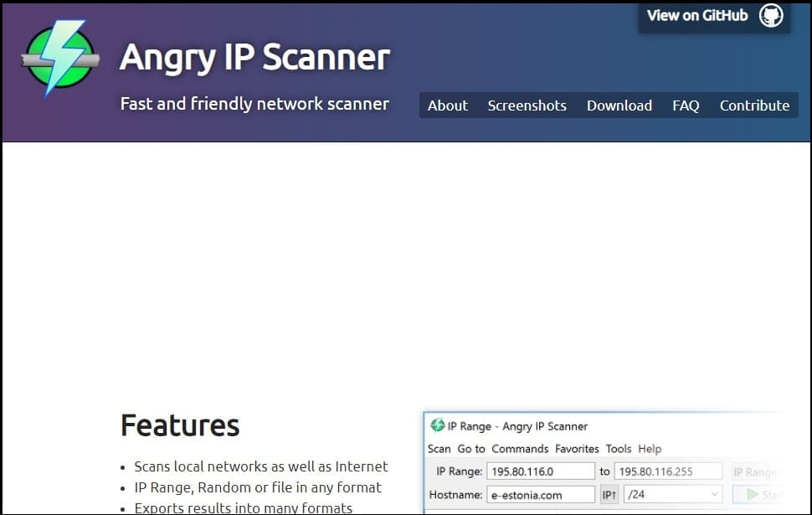Open the Scan menu in screenshot

coord(439,449)
